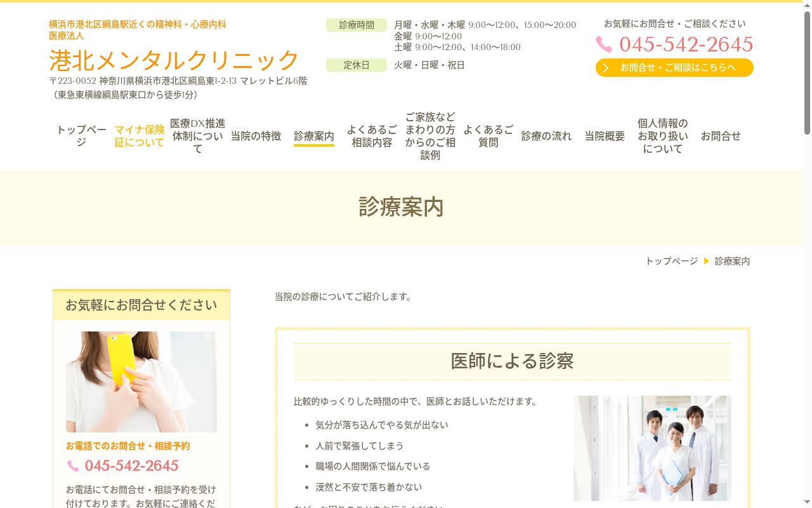Click the 港北メンタルクリニック logo title
This screenshot has width=812, height=508.
coord(174,60)
